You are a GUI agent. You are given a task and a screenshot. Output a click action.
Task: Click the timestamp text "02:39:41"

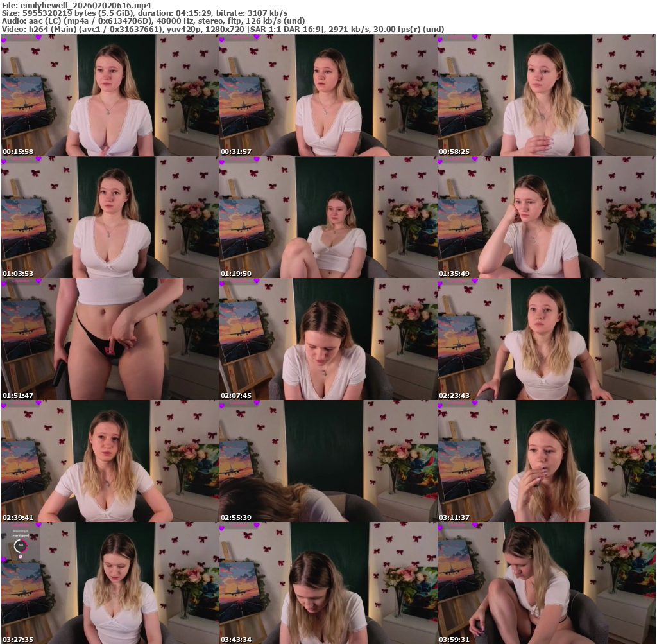pyautogui.click(x=18, y=518)
